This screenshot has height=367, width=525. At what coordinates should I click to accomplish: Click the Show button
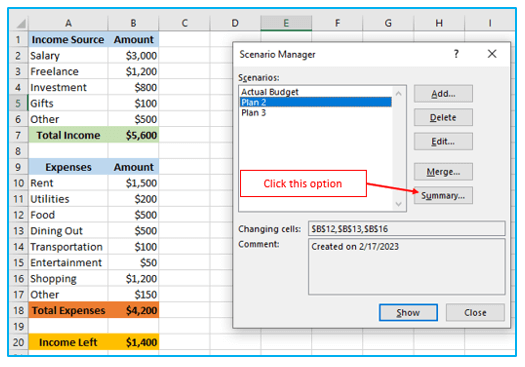pyautogui.click(x=408, y=312)
